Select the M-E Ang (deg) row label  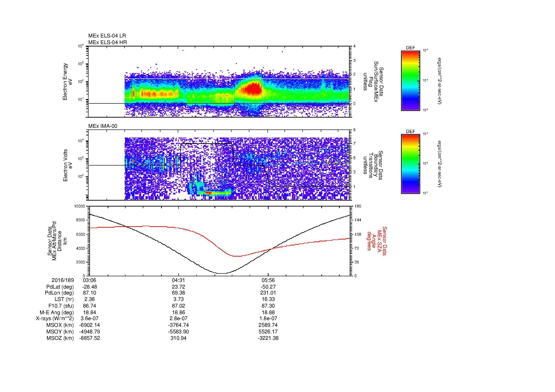point(57,312)
